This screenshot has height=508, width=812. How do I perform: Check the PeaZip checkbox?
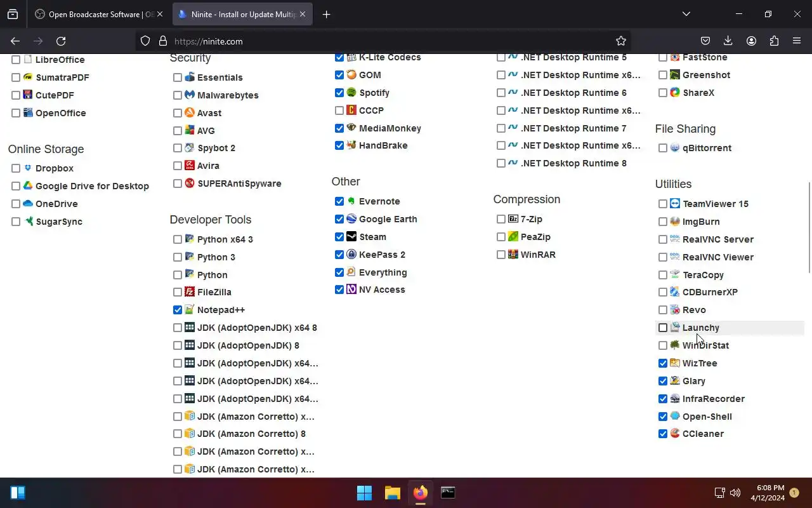(x=501, y=236)
